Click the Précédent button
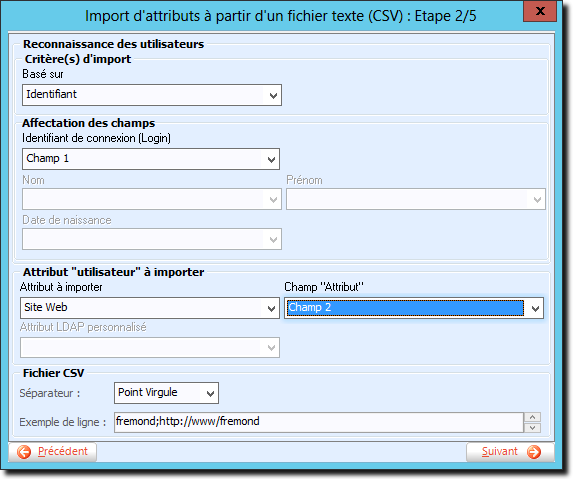The height and width of the screenshot is (479, 573). coord(52,452)
